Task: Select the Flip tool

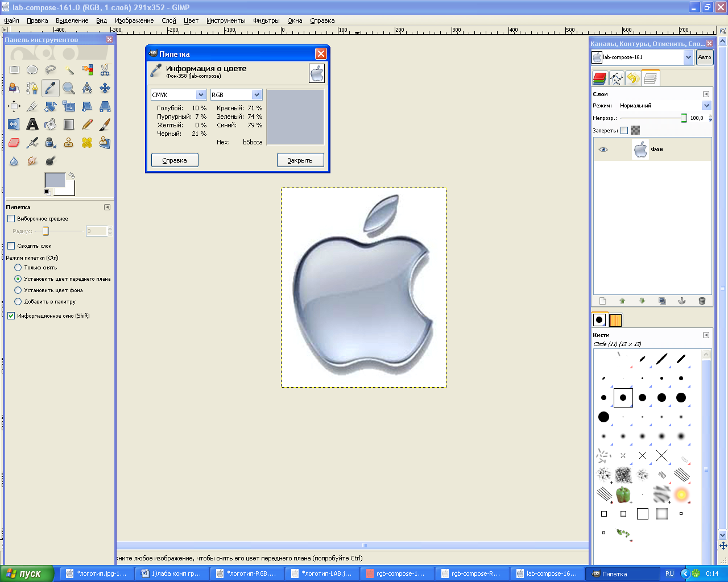Action: click(14, 124)
